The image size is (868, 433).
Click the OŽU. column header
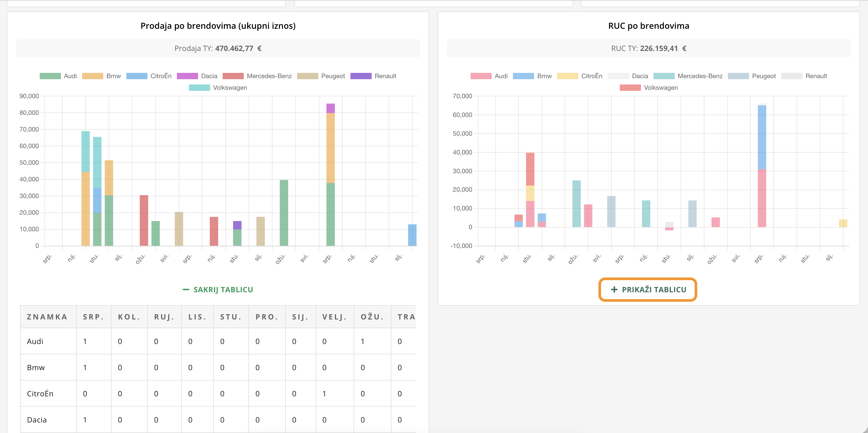[x=372, y=317]
